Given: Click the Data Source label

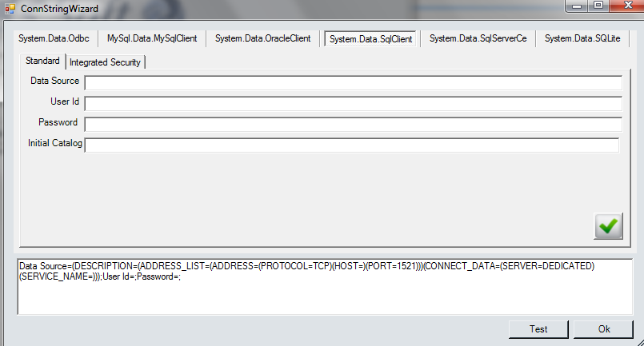Looking at the screenshot, I should click(x=54, y=81).
